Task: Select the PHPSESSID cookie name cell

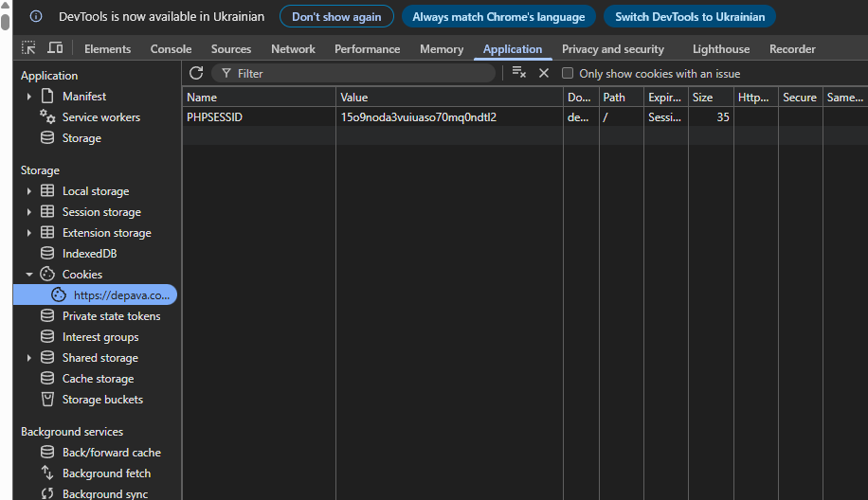Action: [259, 116]
